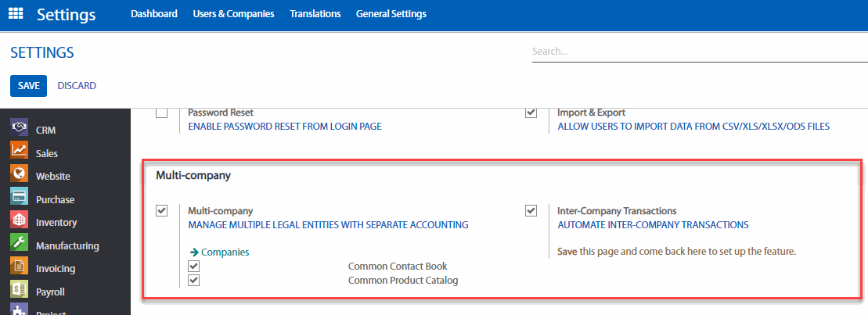The height and width of the screenshot is (315, 868).
Task: Click the Inventory module icon
Action: tap(20, 220)
